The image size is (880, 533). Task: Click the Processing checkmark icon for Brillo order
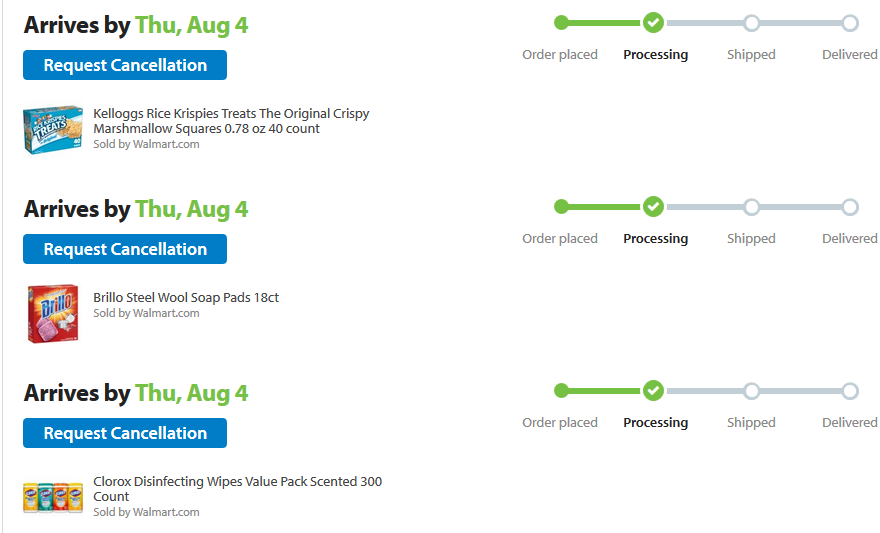click(653, 207)
